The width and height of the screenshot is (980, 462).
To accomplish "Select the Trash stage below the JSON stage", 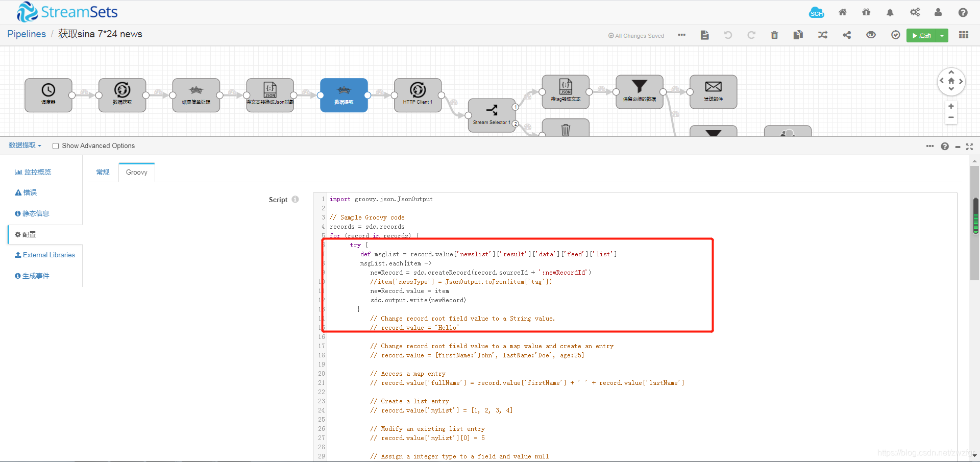I will (x=566, y=128).
